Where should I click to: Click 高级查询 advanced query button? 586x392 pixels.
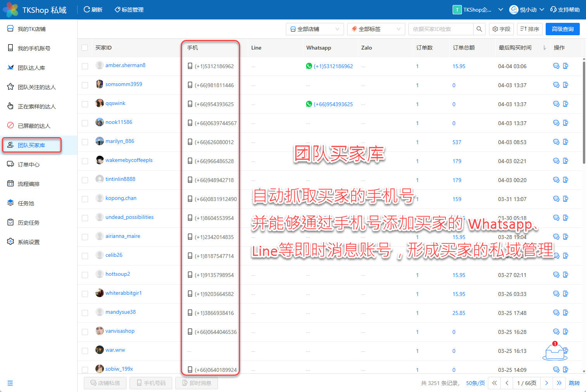(563, 29)
